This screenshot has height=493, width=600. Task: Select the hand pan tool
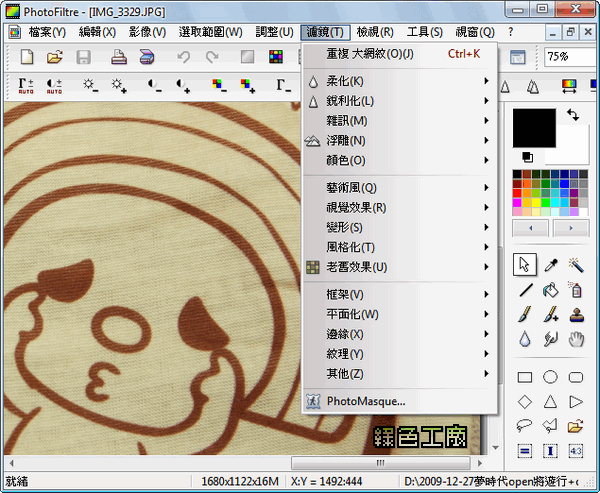pyautogui.click(x=576, y=339)
